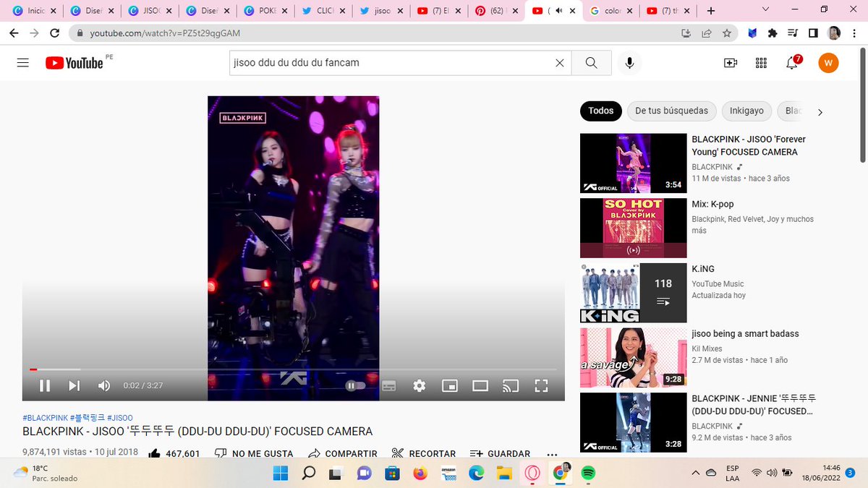
Task: Mute audio on active YouTube tab
Action: pyautogui.click(x=558, y=11)
